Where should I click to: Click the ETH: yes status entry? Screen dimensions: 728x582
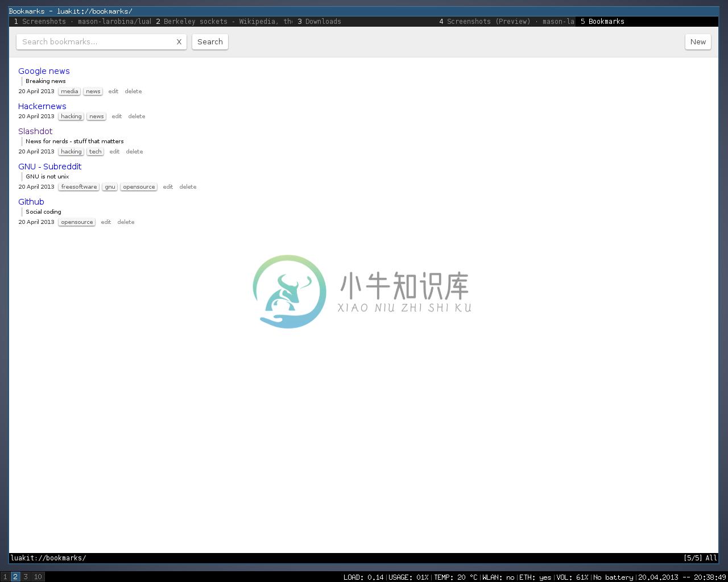point(535,577)
